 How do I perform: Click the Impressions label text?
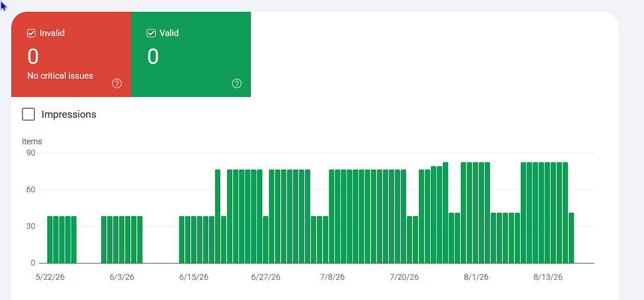[69, 115]
